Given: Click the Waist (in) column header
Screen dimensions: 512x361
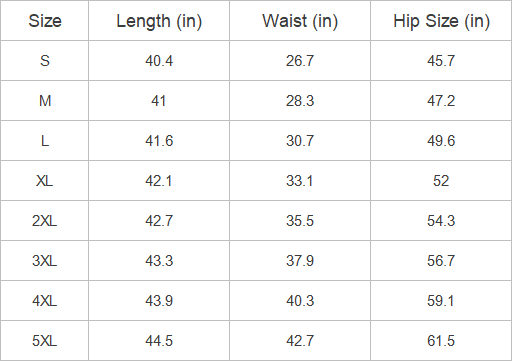Looking at the screenshot, I should tap(300, 21).
